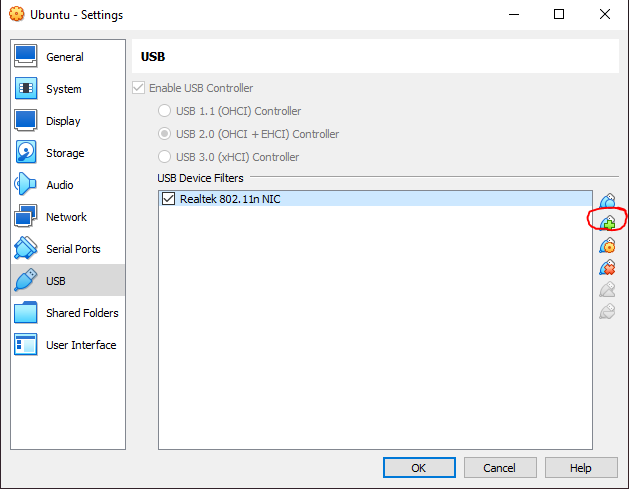Show the Network settings page
Viewport: 629px width, 489px height.
pos(68,217)
